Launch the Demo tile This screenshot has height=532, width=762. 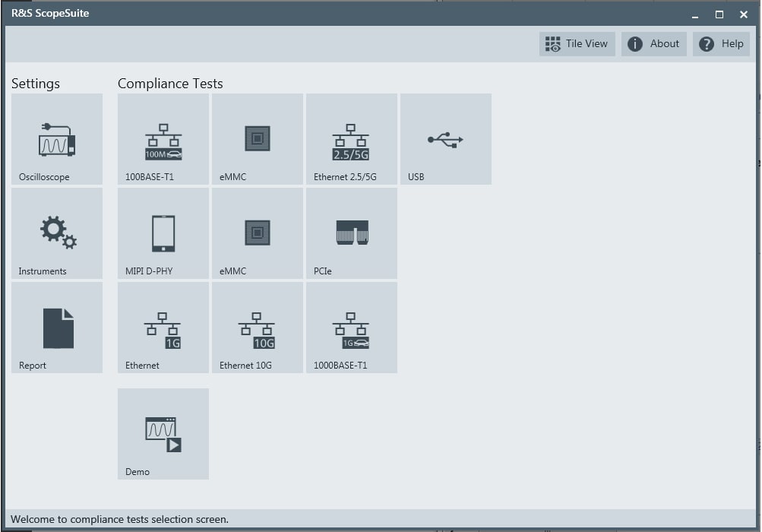[x=163, y=433]
